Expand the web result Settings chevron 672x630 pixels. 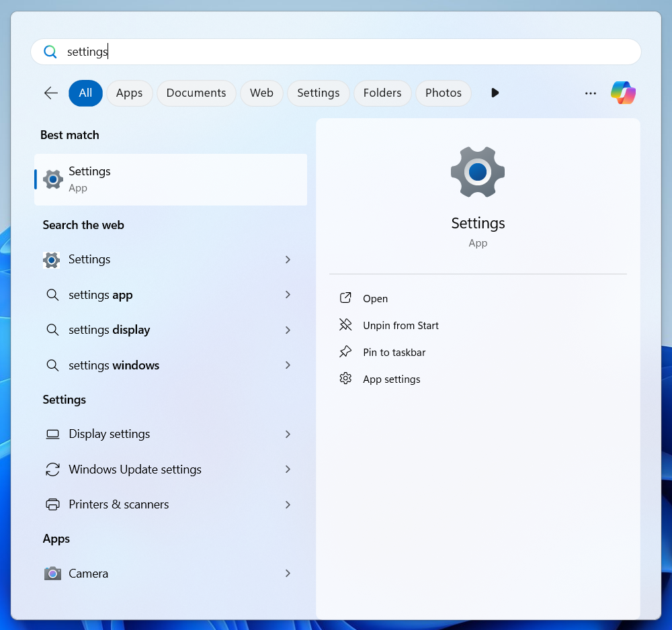click(x=288, y=259)
